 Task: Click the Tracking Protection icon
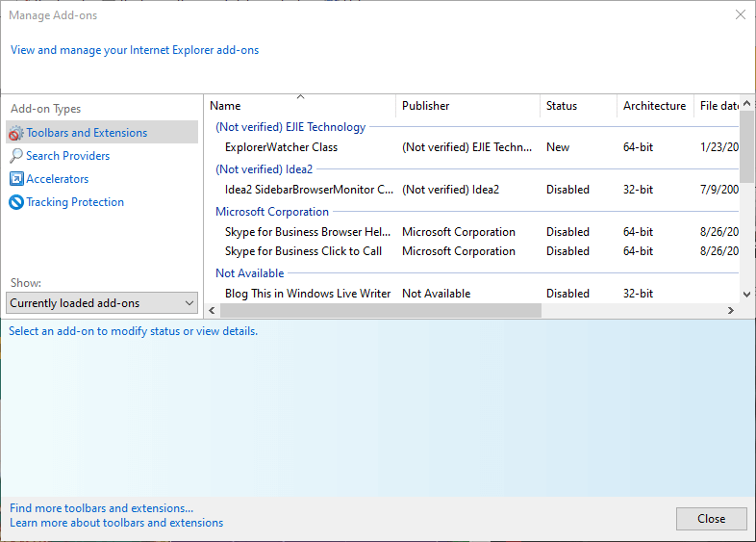click(x=16, y=202)
